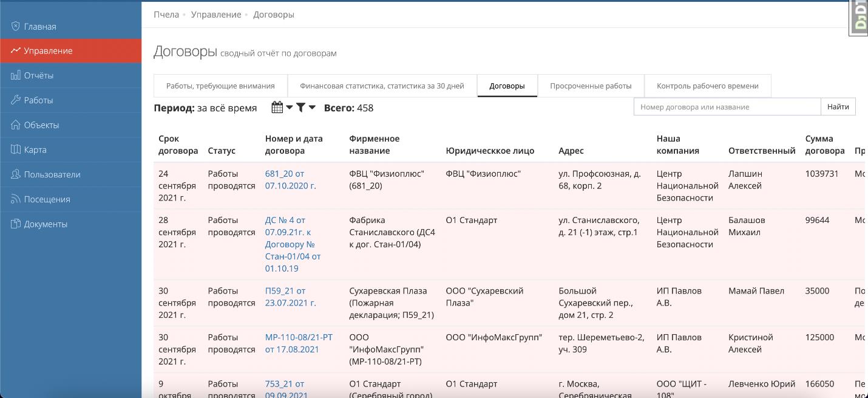Click the feed icon beside Посещения
The height and width of the screenshot is (398, 868).
tap(16, 199)
